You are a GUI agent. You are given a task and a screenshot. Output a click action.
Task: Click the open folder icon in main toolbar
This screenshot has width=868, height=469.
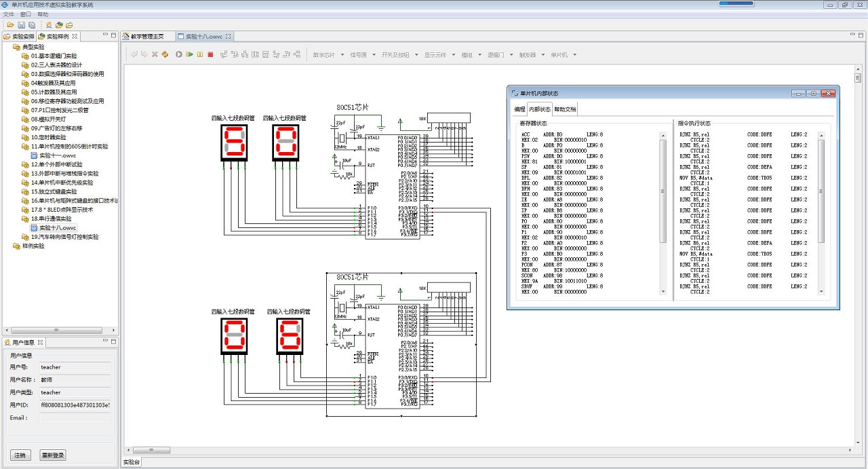click(10, 25)
